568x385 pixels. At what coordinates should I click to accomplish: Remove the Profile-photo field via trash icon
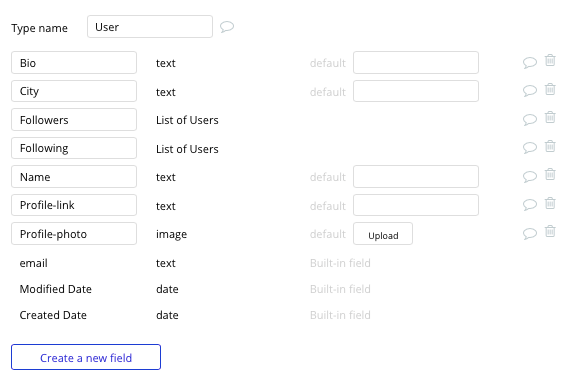[550, 231]
